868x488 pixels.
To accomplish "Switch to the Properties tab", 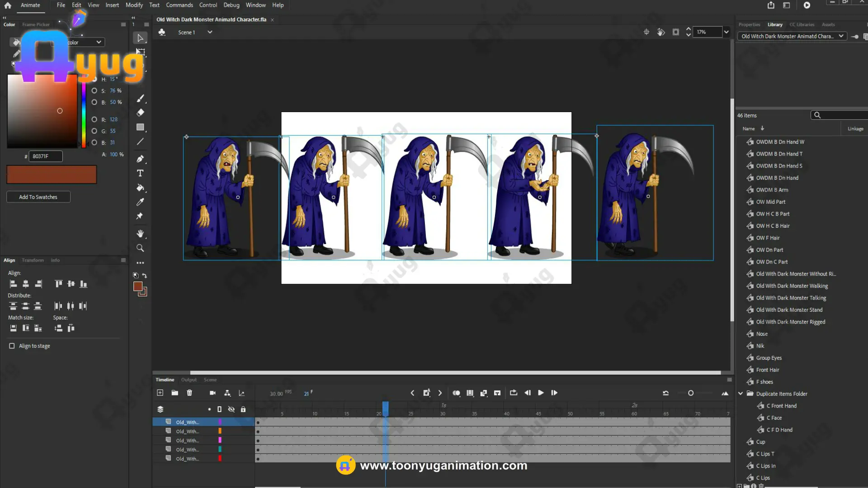I will (x=749, y=25).
